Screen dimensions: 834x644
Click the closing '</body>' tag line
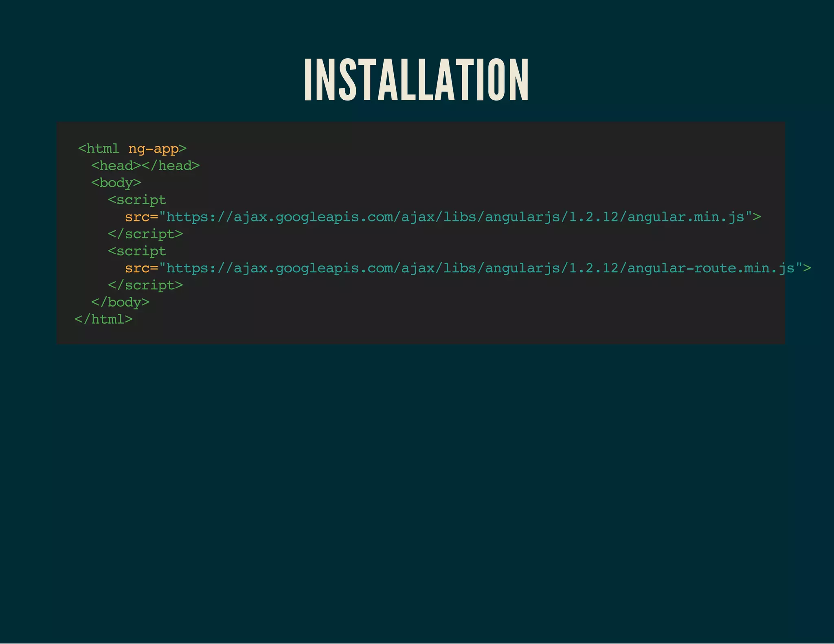coord(120,302)
